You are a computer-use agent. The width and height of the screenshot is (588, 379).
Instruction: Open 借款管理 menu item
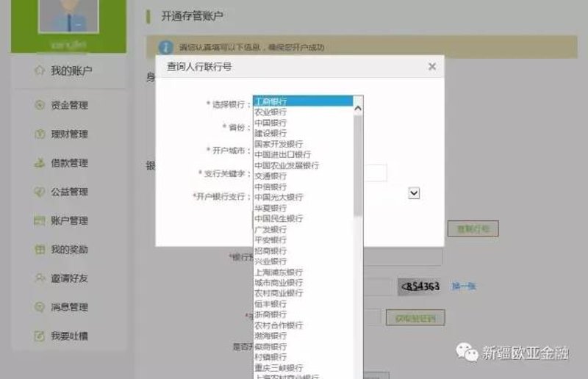(x=69, y=163)
